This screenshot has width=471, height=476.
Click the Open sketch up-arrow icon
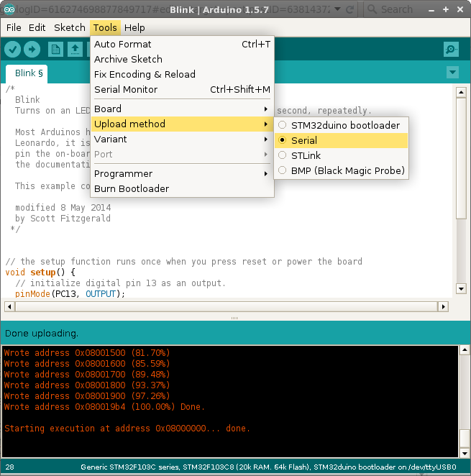(x=75, y=49)
